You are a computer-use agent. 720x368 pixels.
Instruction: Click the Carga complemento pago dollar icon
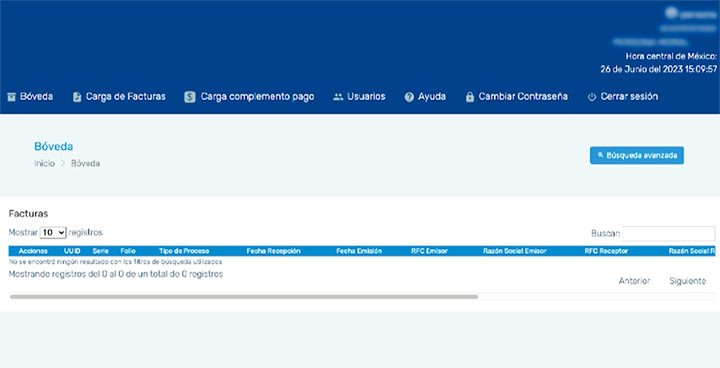pyautogui.click(x=190, y=97)
